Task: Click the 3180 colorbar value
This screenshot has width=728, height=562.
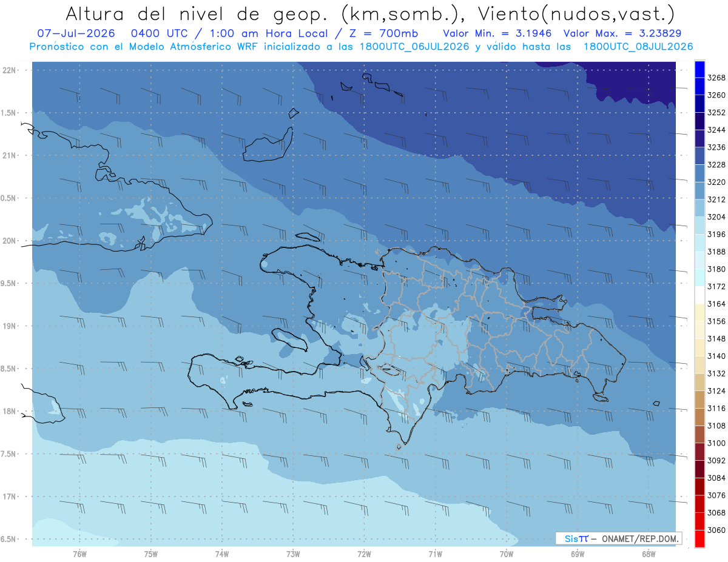Action: pyautogui.click(x=716, y=269)
